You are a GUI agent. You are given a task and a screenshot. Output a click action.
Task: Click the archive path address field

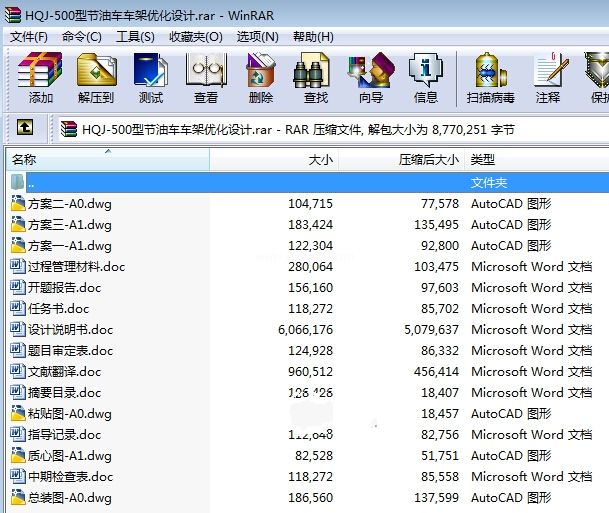[x=333, y=129]
